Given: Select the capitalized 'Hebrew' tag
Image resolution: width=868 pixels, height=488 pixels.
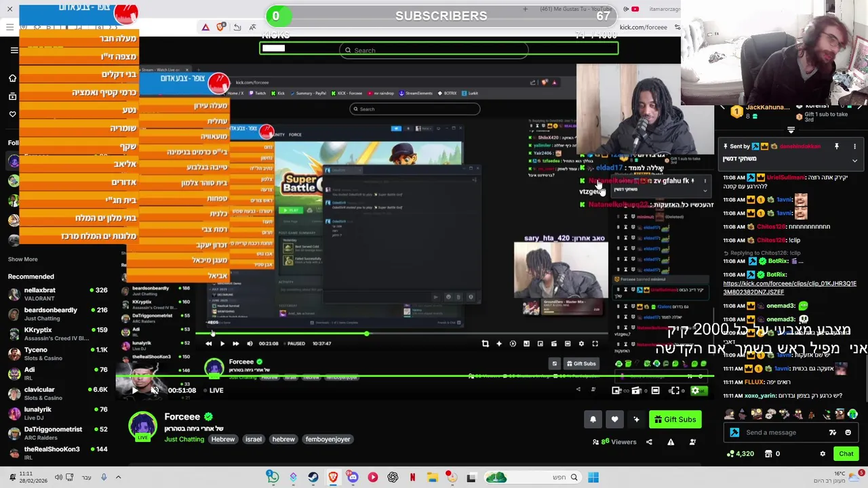Looking at the screenshot, I should point(222,439).
